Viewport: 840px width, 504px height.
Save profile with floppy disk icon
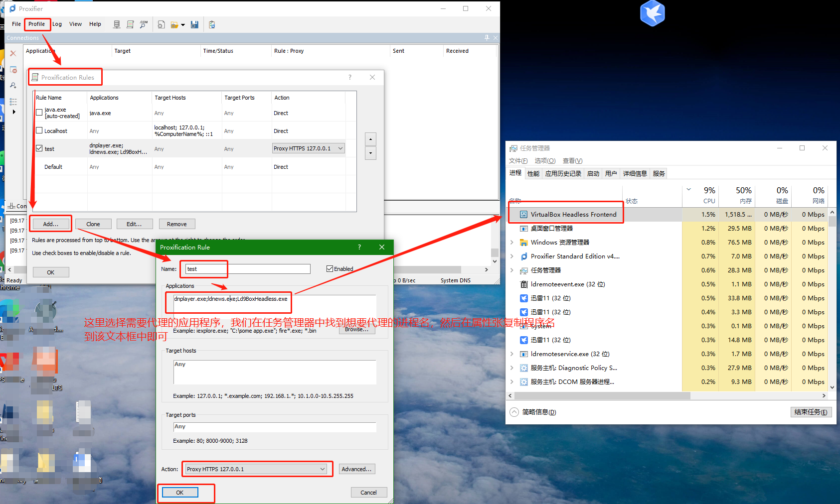click(x=194, y=24)
